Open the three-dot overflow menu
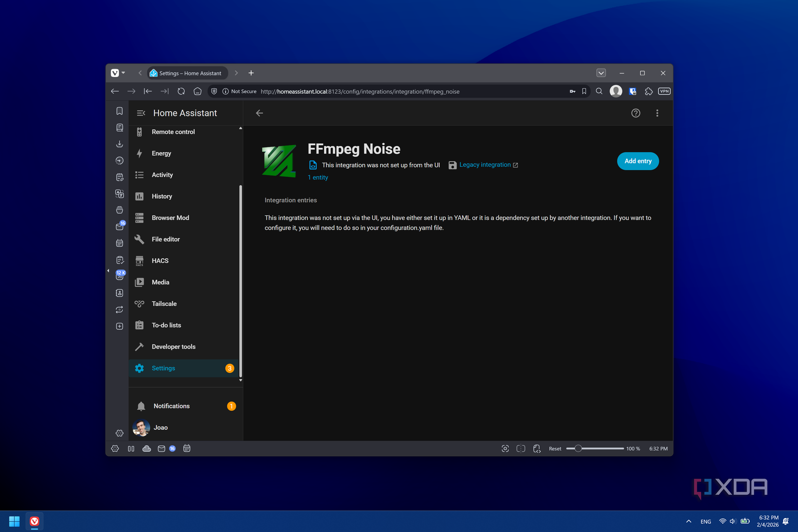This screenshot has width=798, height=532. click(657, 113)
